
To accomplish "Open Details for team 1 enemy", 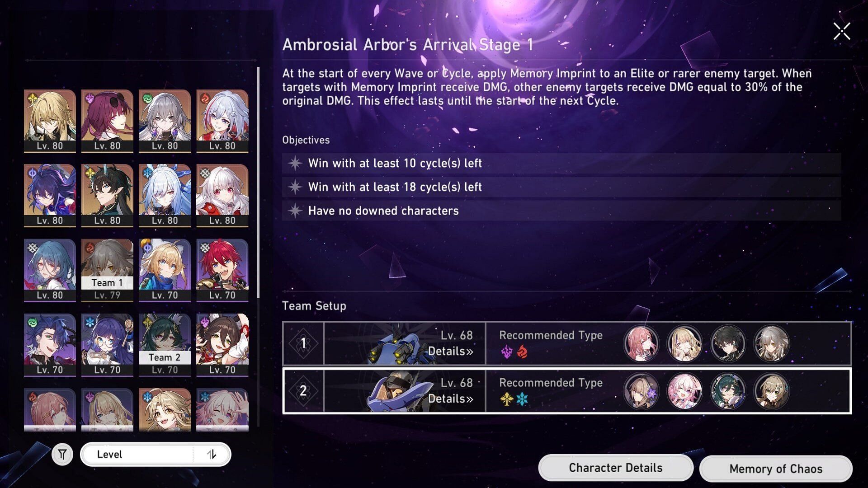I will click(450, 351).
